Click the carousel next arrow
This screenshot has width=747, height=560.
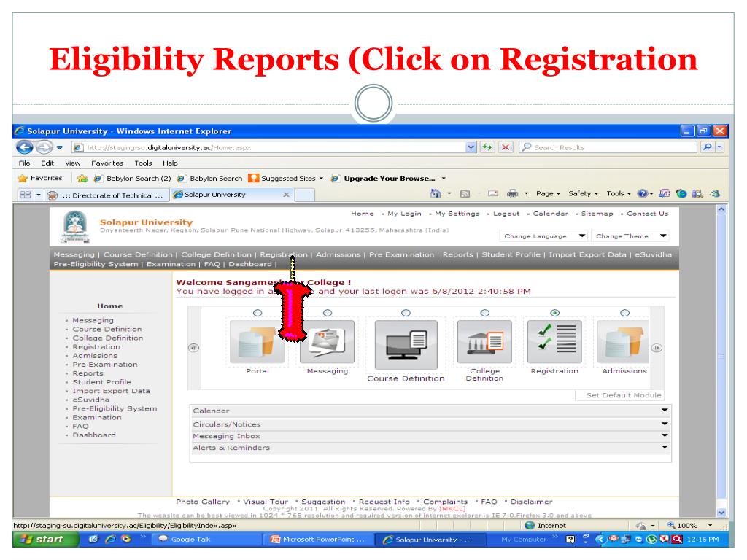[x=657, y=348]
